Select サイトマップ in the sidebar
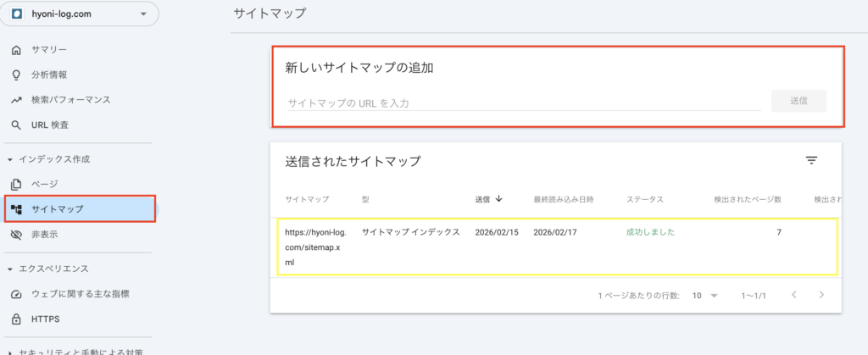Screen dimensions: 868x355 pyautogui.click(x=80, y=209)
